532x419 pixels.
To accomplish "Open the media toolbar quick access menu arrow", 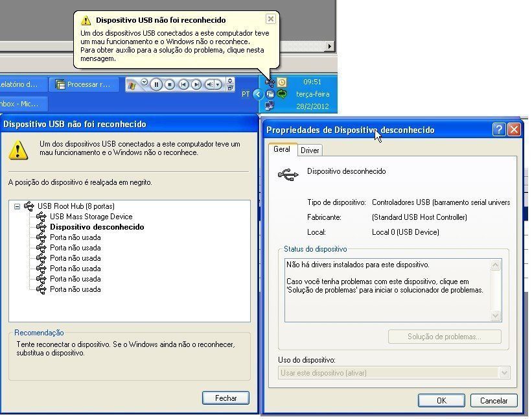I will (x=145, y=82).
